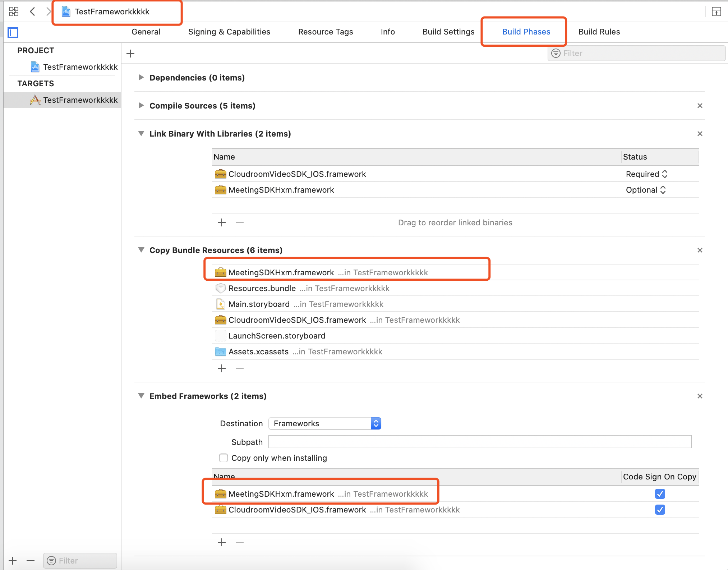Go back with the left arrow

(x=32, y=12)
